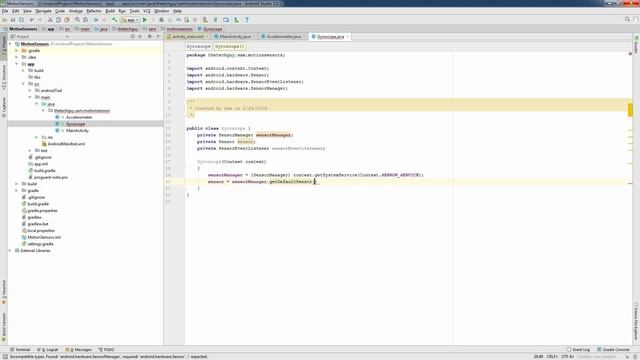Click the Synchronize toolbar icon
The height and width of the screenshot is (360, 640).
21,20
